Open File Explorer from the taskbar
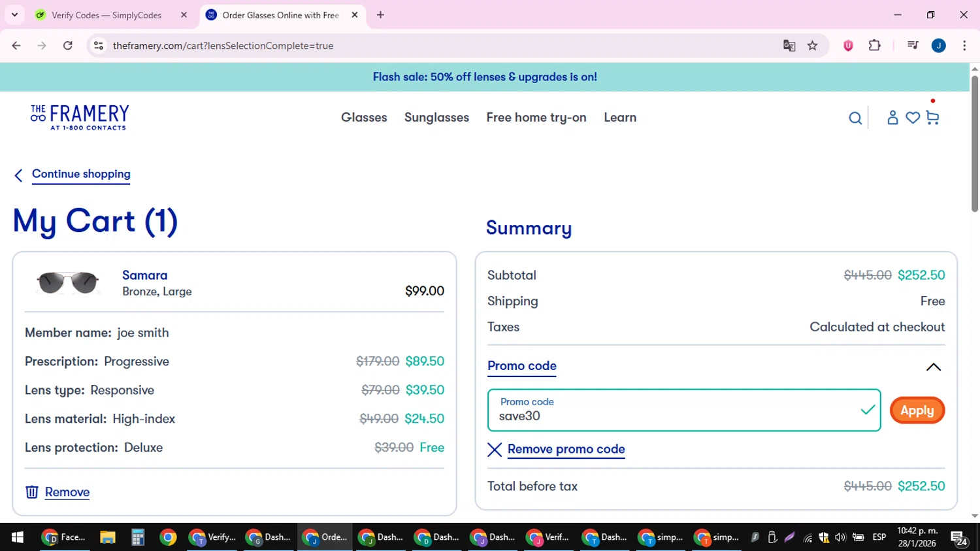Viewport: 980px width, 551px height. pos(108,537)
